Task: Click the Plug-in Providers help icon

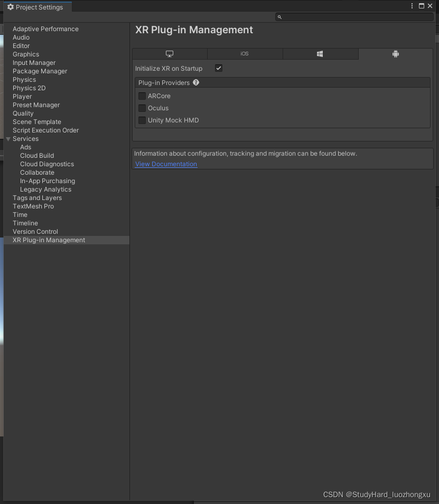Action: click(x=195, y=83)
